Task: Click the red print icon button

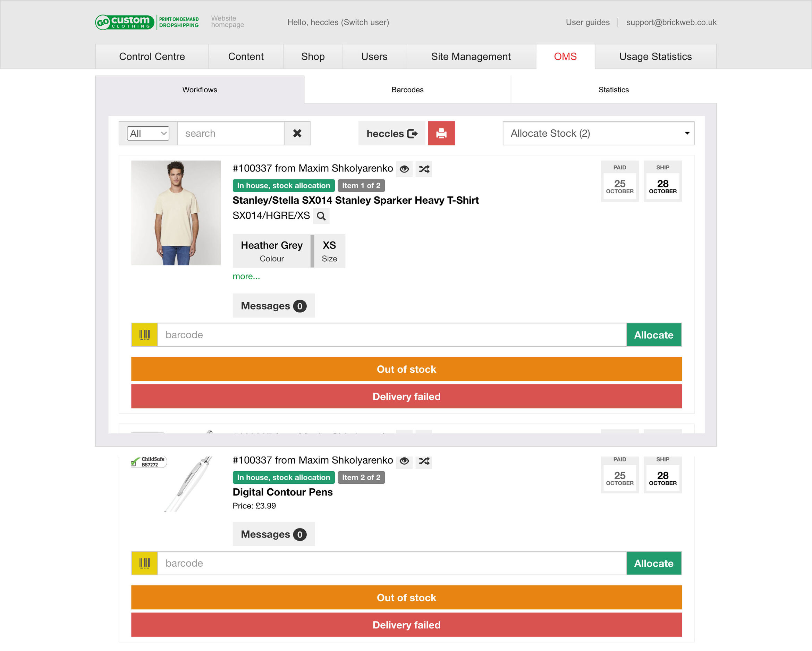Action: pos(441,133)
